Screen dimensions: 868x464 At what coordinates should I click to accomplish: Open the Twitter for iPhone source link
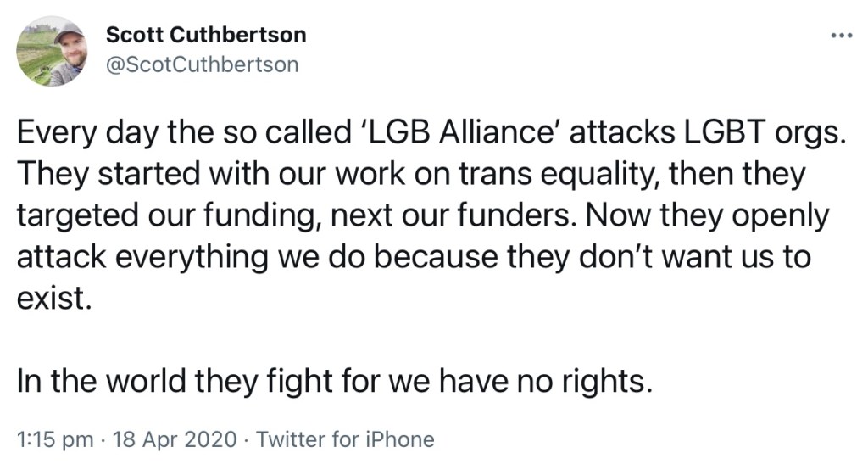coord(345,439)
